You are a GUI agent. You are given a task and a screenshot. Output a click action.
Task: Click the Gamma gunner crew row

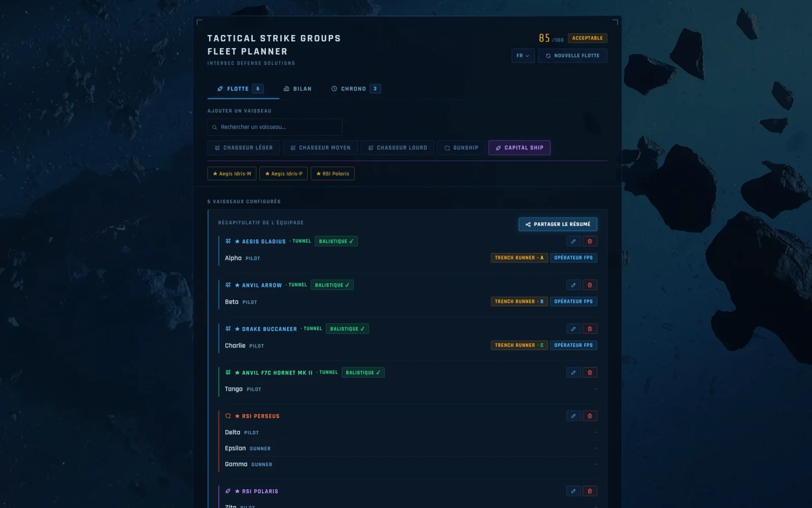(411, 464)
